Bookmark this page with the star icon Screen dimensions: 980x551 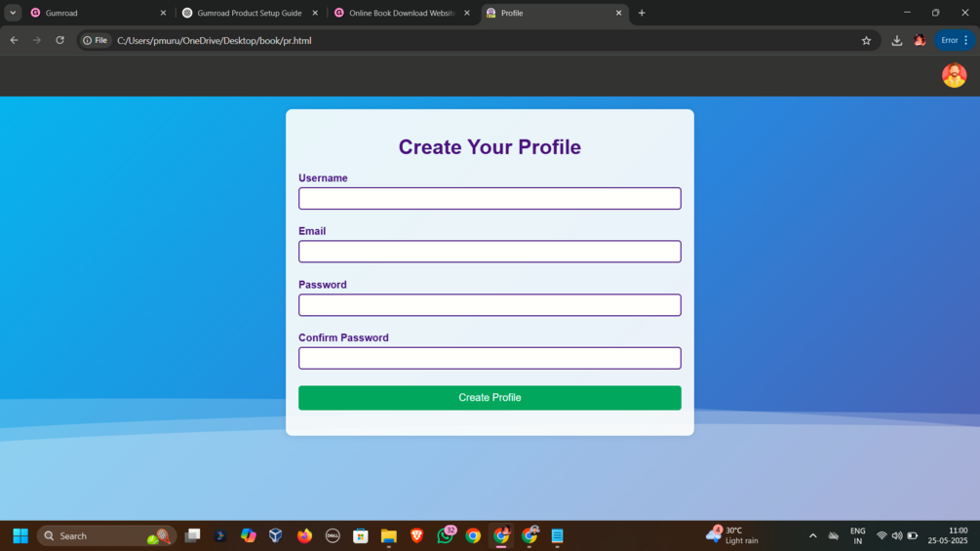866,41
